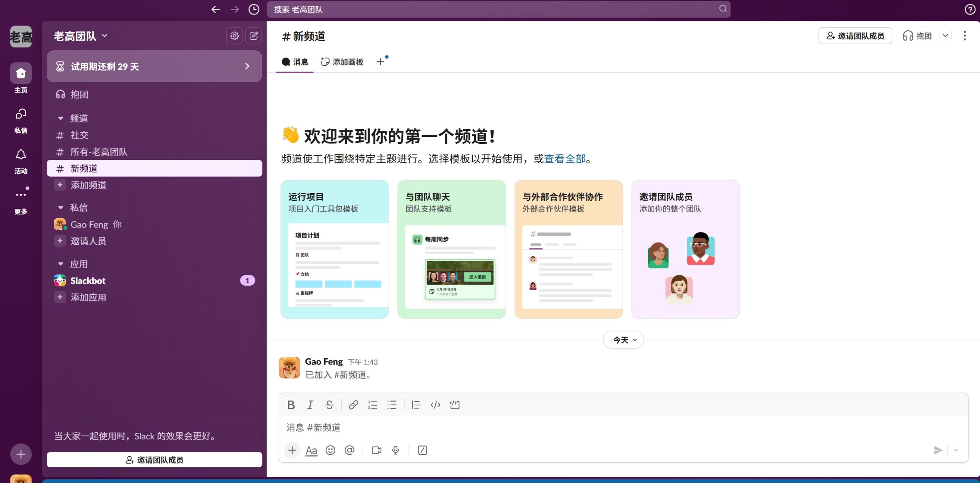
Task: Open the help question mark icon
Action: (x=970, y=9)
